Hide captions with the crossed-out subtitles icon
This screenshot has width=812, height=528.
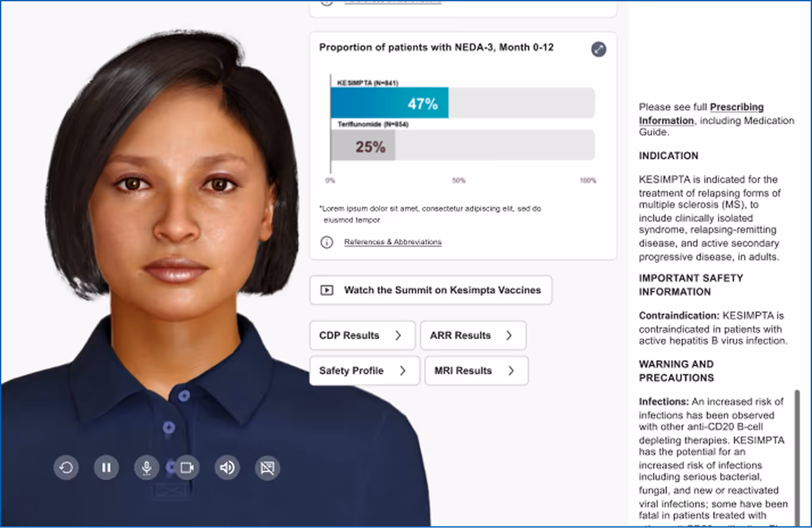pyautogui.click(x=267, y=468)
